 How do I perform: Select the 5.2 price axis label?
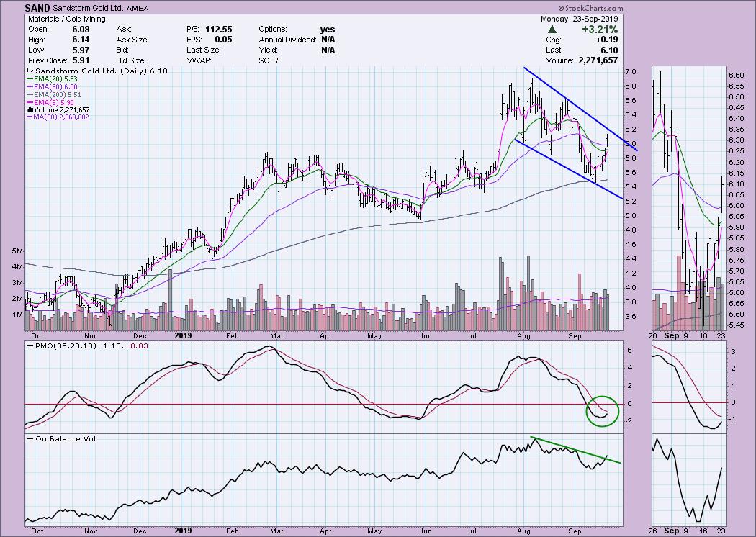(x=631, y=202)
